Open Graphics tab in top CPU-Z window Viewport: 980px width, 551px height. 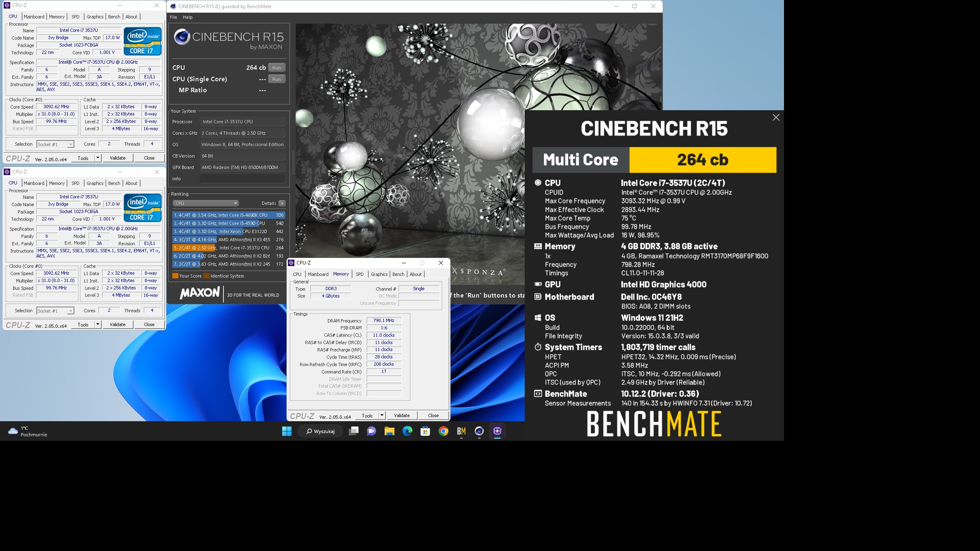[95, 17]
